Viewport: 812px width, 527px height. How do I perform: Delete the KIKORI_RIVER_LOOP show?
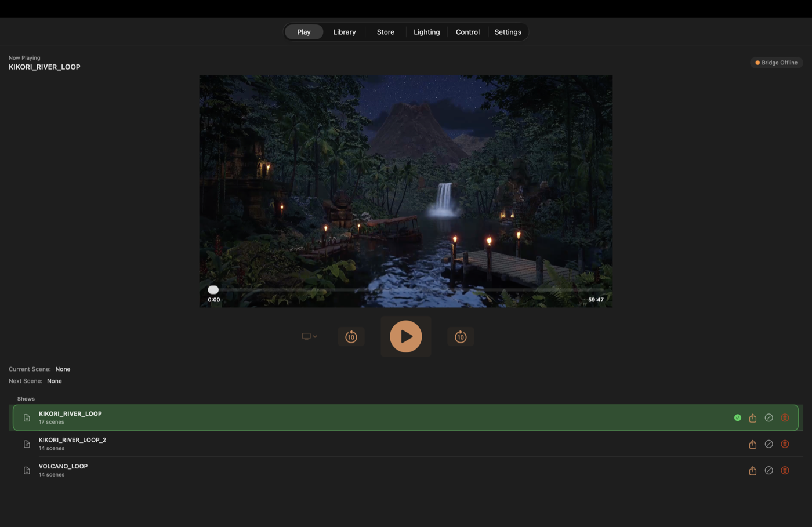tap(785, 417)
